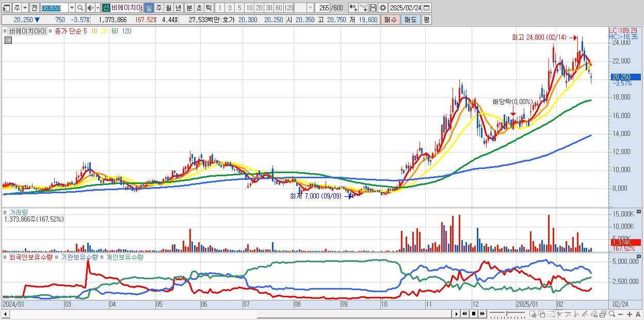Viewport: 644px width, 320px height.
Task: Click the stop button in bottom controls
Action: coord(473,314)
